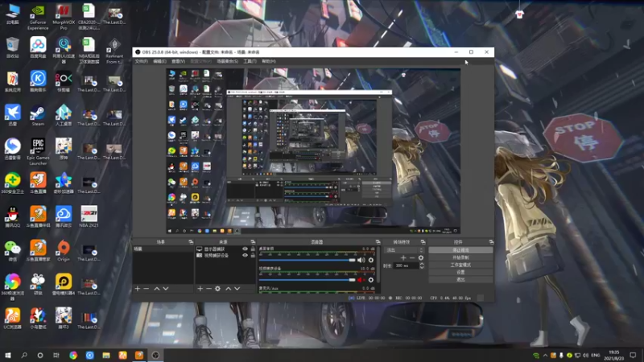Image resolution: width=644 pixels, height=362 pixels.
Task: Open the View (V) menu in OBS
Action: pyautogui.click(x=178, y=61)
